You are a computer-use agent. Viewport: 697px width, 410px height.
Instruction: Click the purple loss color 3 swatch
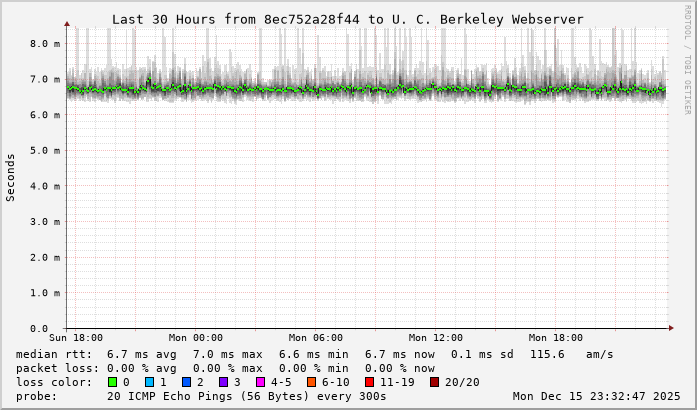click(223, 382)
